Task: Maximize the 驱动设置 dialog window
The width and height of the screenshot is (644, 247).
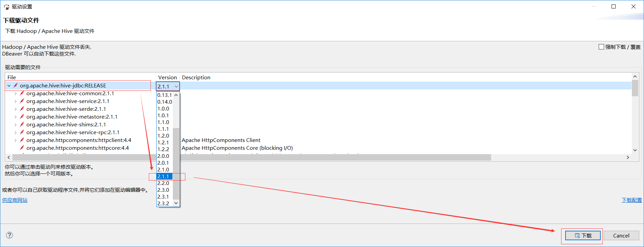Action: tap(614, 6)
